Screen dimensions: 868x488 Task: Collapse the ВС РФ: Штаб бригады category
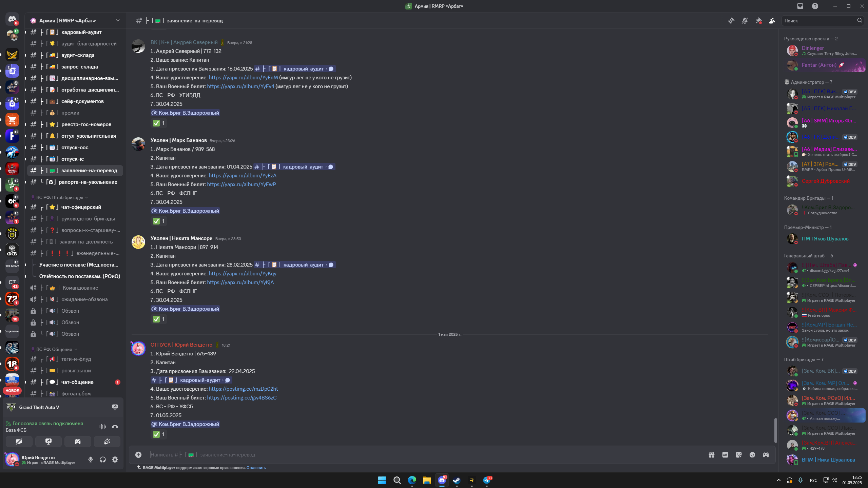(x=60, y=197)
